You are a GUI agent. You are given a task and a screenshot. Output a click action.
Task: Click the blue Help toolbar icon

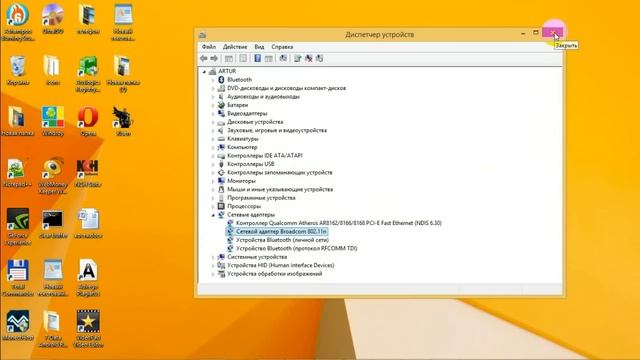[258, 58]
